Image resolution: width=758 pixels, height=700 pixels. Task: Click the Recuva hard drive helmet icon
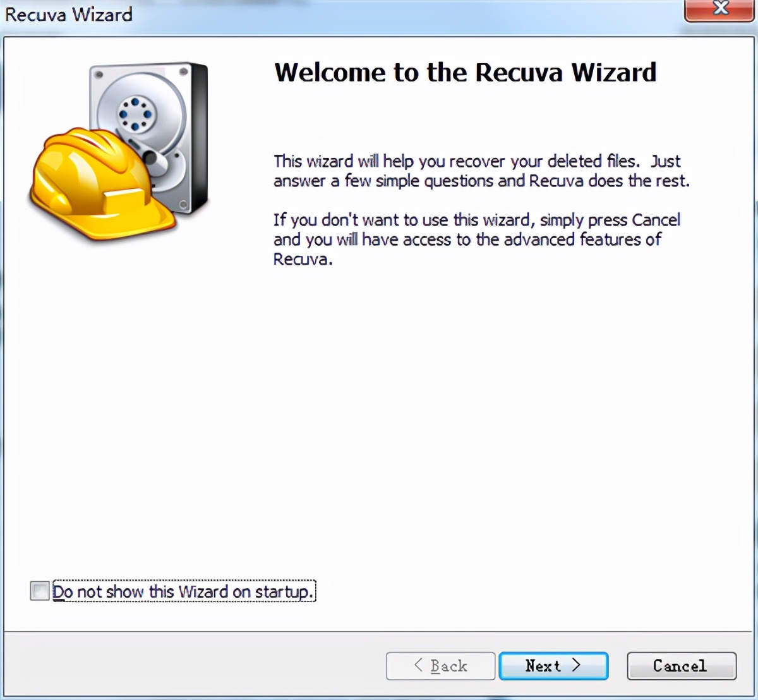pos(119,150)
